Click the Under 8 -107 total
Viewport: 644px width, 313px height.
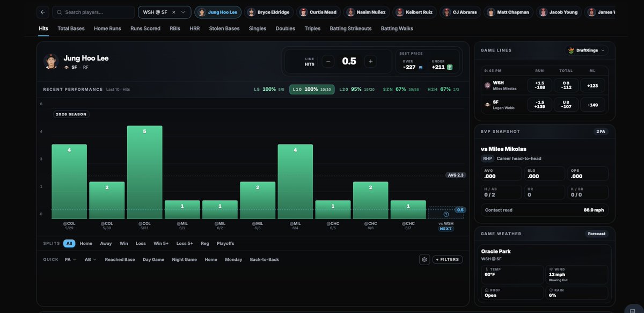(566, 104)
